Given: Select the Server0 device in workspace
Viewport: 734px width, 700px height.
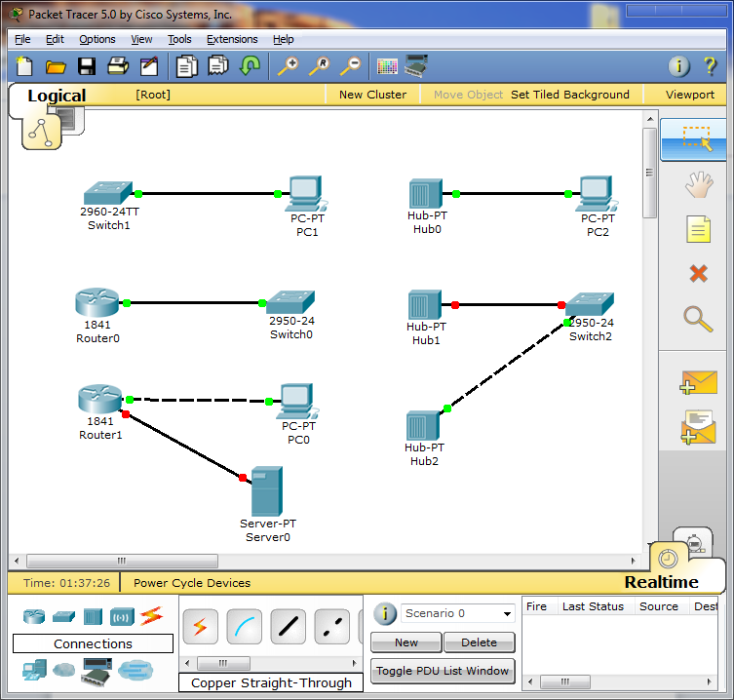Looking at the screenshot, I should 267,491.
